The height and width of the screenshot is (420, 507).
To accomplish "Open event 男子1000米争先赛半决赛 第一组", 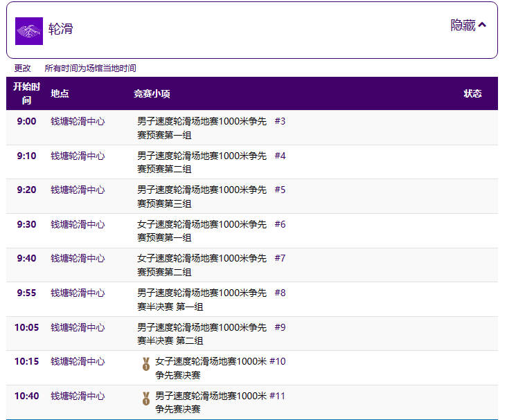I will pos(202,300).
